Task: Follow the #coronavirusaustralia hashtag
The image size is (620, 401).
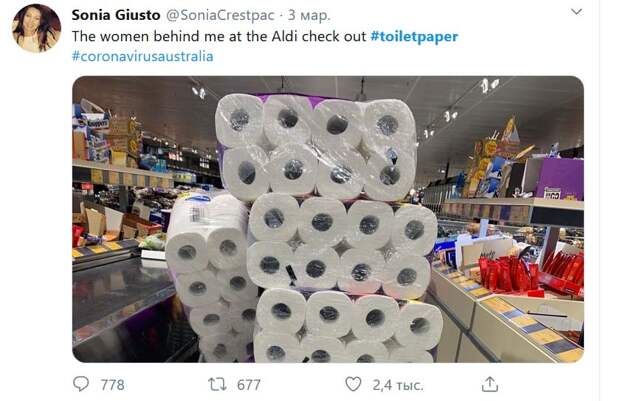Action: click(142, 56)
